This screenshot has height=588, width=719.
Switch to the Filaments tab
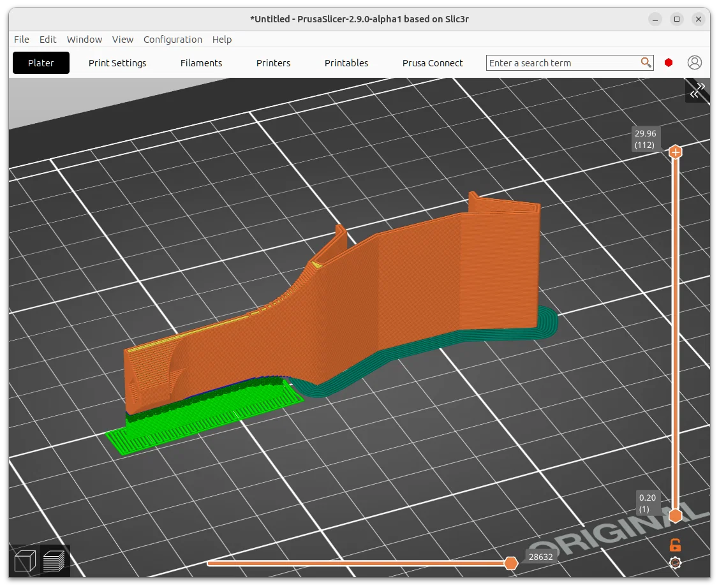pos(202,62)
